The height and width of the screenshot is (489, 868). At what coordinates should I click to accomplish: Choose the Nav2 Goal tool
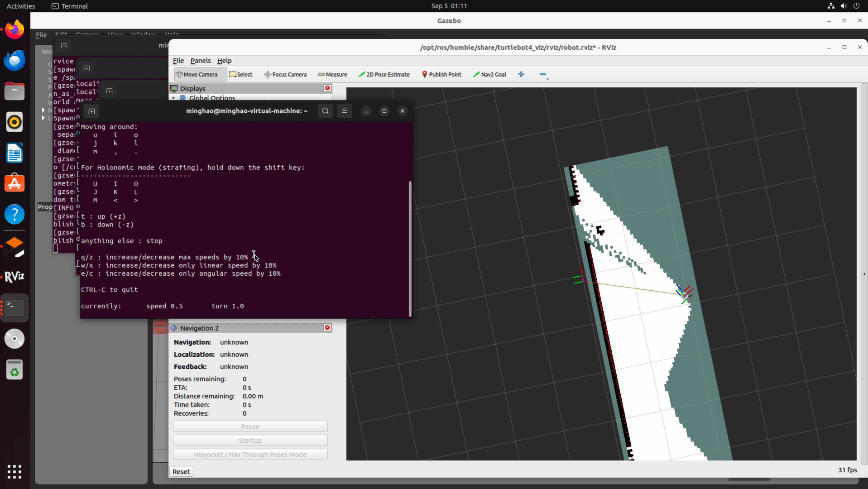(x=489, y=74)
